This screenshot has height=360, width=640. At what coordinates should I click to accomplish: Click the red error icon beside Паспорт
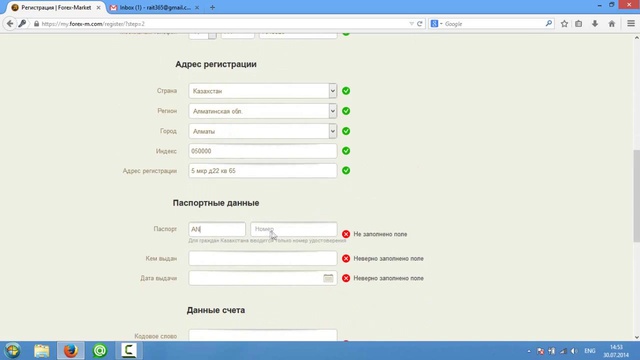pos(346,234)
